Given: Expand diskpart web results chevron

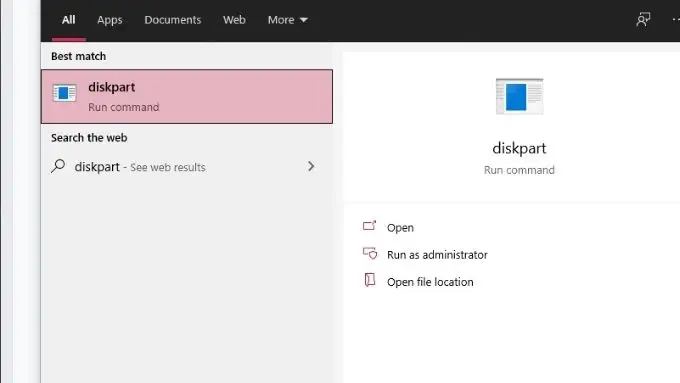Looking at the screenshot, I should (x=311, y=166).
